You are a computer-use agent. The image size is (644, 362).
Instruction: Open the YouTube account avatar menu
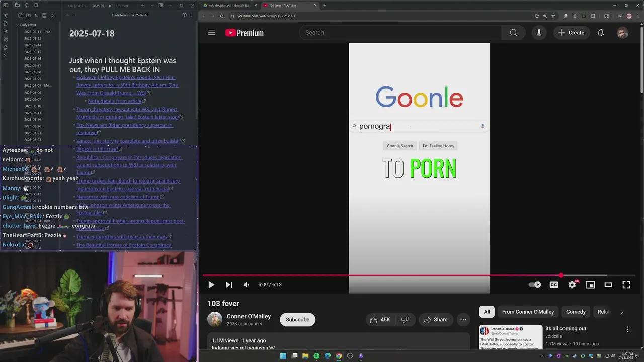click(x=623, y=33)
